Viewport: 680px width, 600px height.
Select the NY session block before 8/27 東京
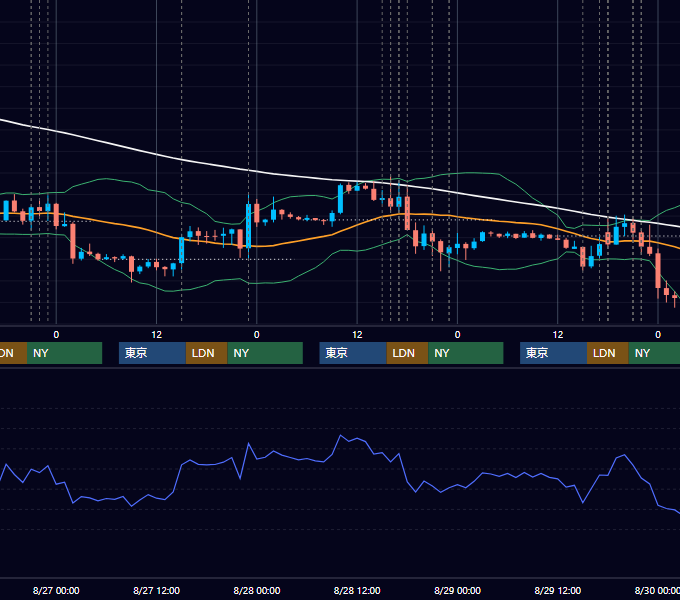pyautogui.click(x=64, y=353)
